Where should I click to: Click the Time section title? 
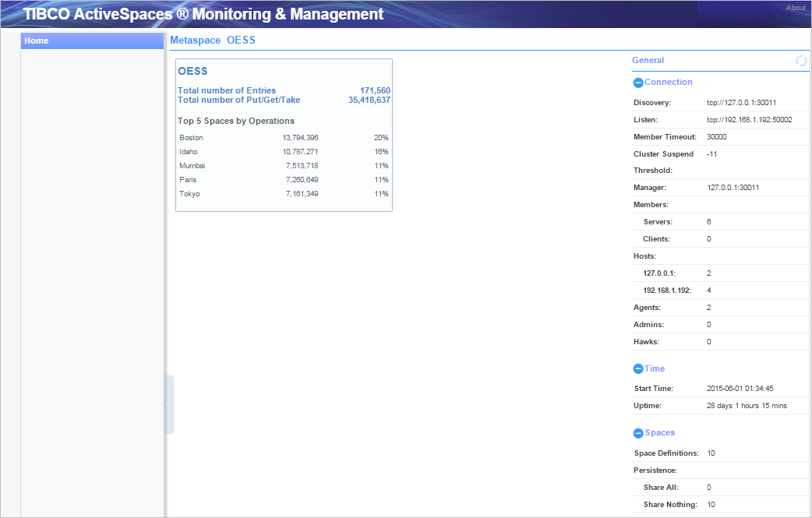tap(655, 369)
